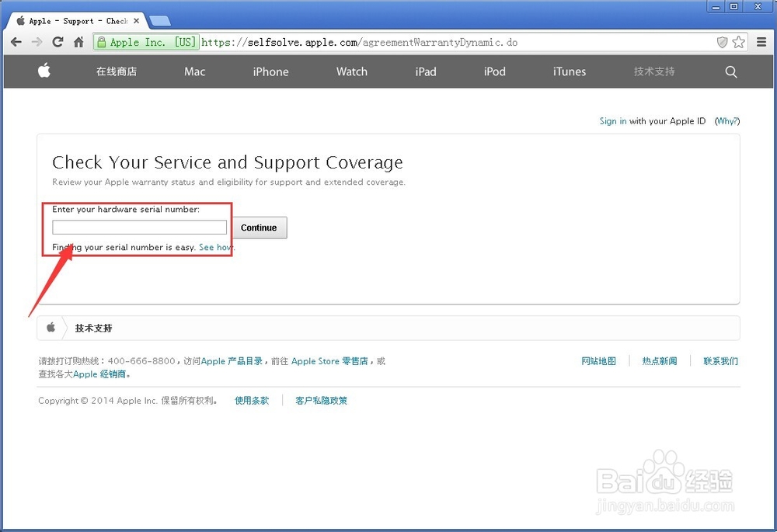Open the browser hamburger menu
Image resolution: width=777 pixels, height=532 pixels.
click(x=762, y=42)
